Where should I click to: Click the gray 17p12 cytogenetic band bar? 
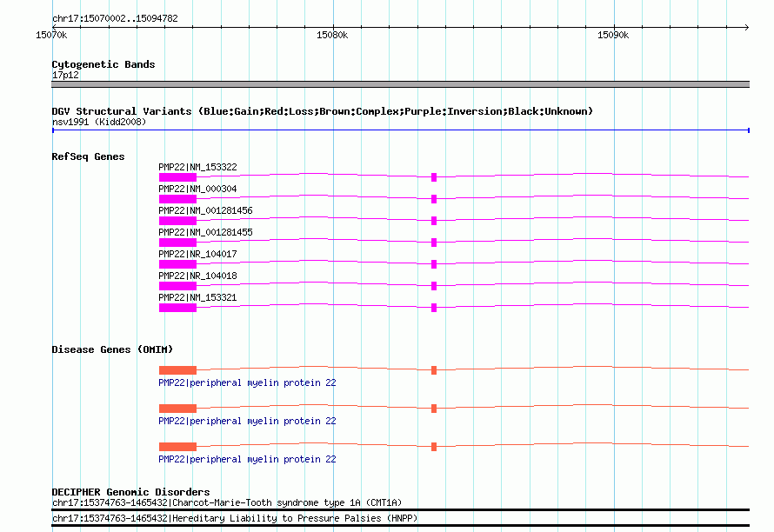(x=400, y=84)
